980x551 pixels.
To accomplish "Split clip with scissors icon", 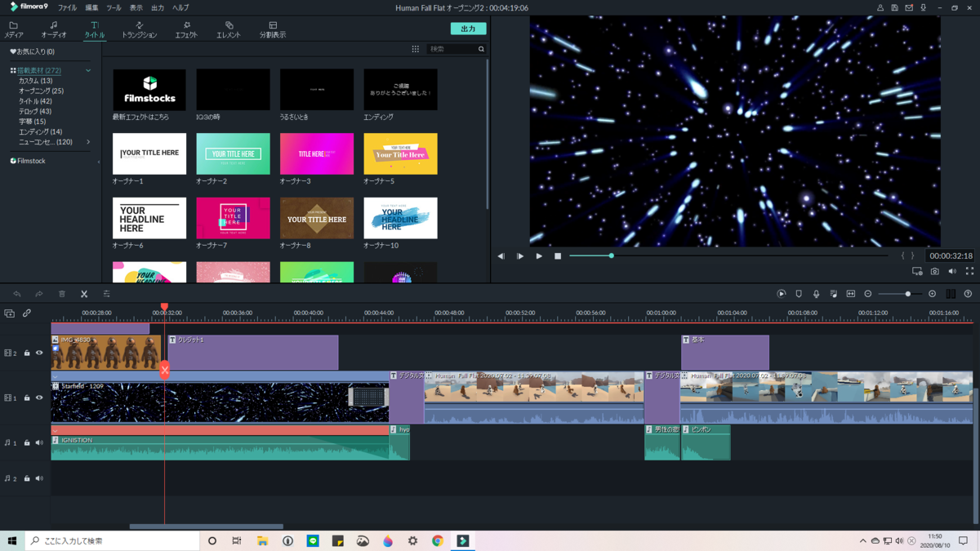I will point(84,294).
